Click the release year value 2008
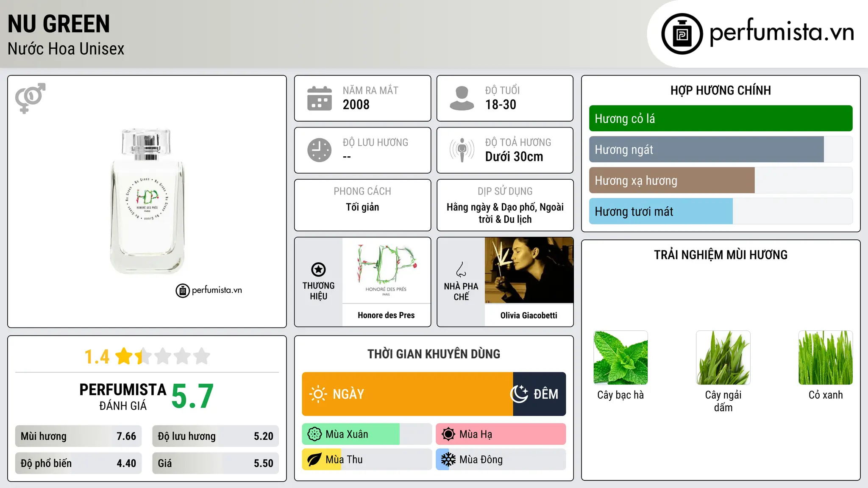 pyautogui.click(x=356, y=105)
